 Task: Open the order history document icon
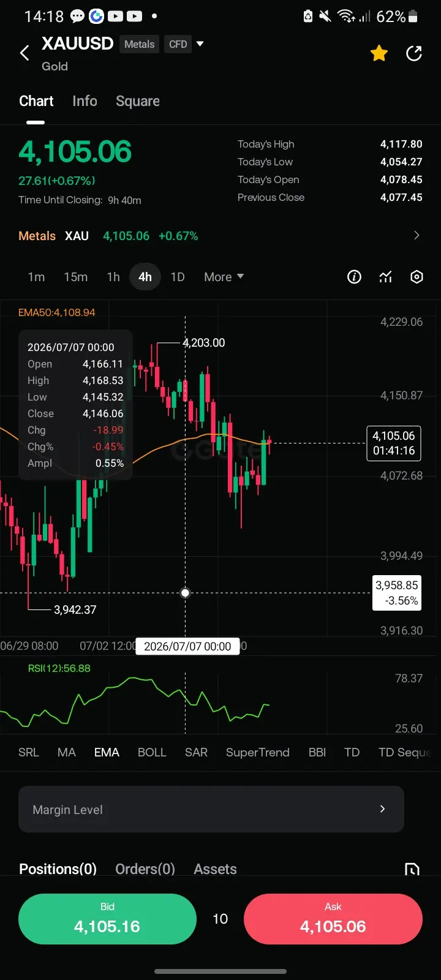412,869
